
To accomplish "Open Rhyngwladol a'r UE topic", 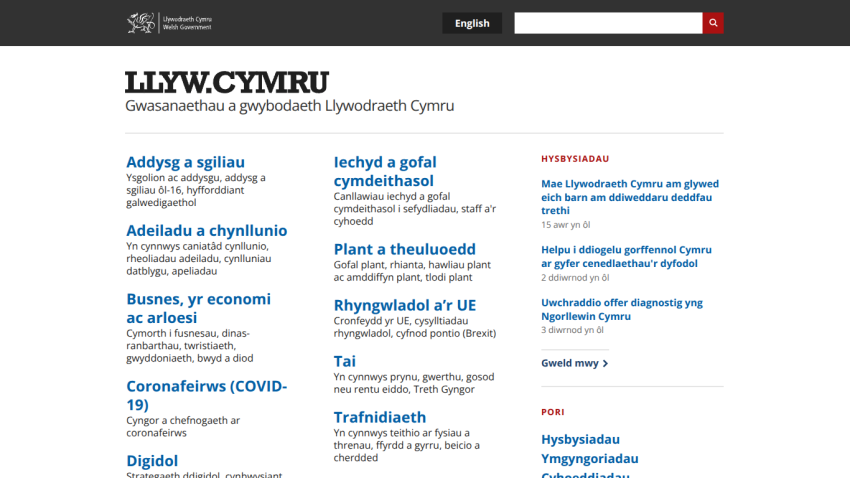I will (x=404, y=305).
